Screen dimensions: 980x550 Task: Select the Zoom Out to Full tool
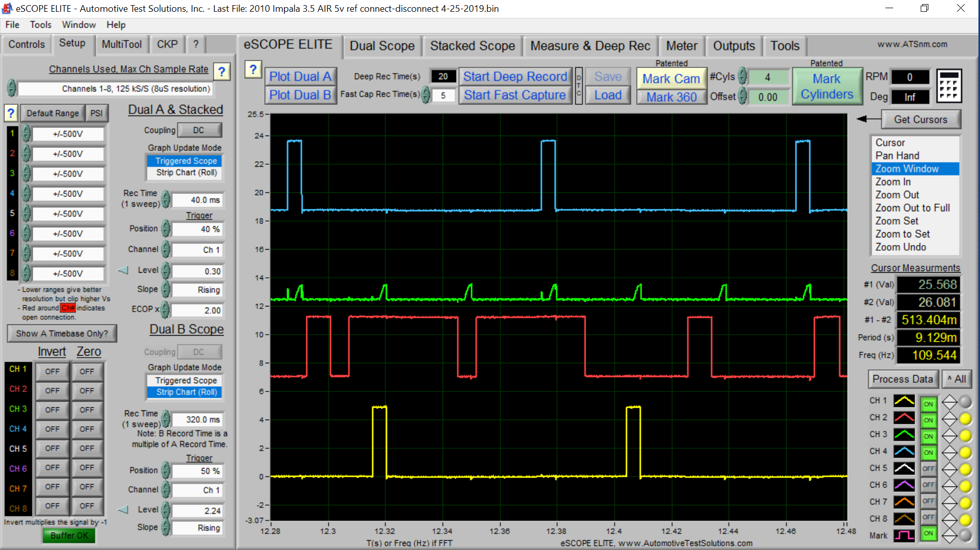[913, 208]
